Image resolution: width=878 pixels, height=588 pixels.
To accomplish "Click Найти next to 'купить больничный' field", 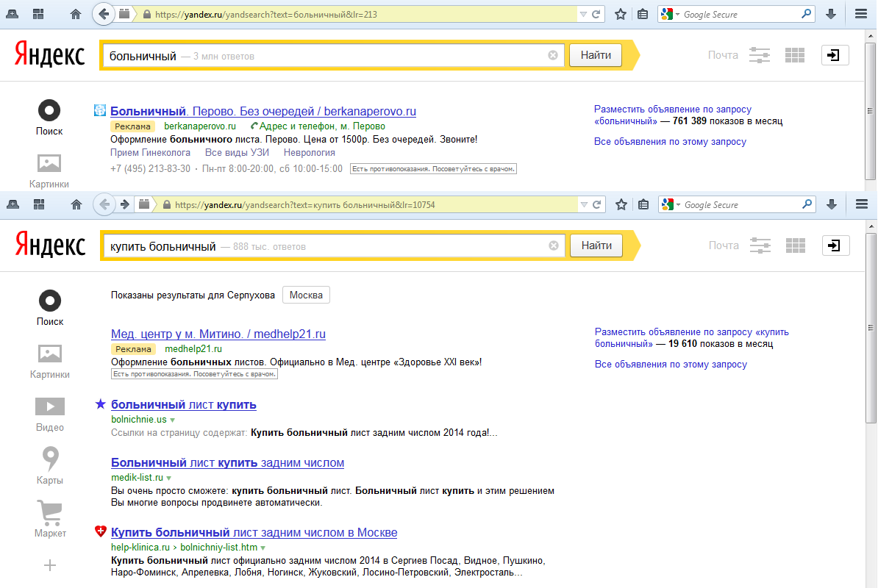I will 596,245.
